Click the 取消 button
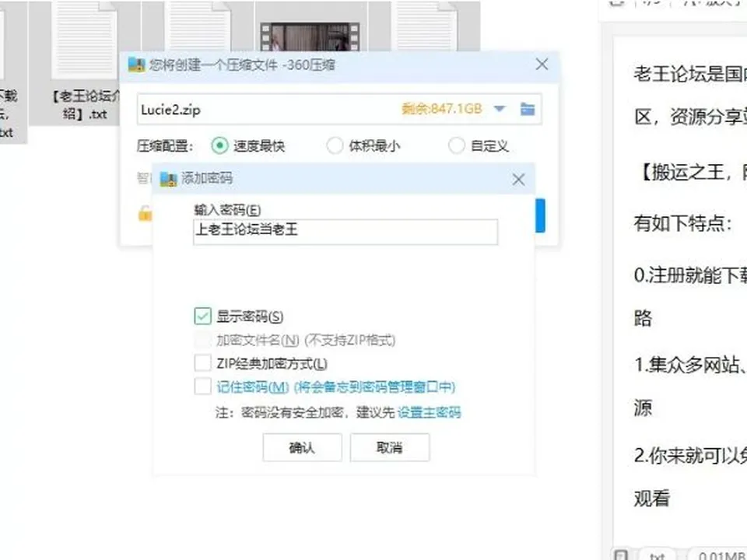 390,448
